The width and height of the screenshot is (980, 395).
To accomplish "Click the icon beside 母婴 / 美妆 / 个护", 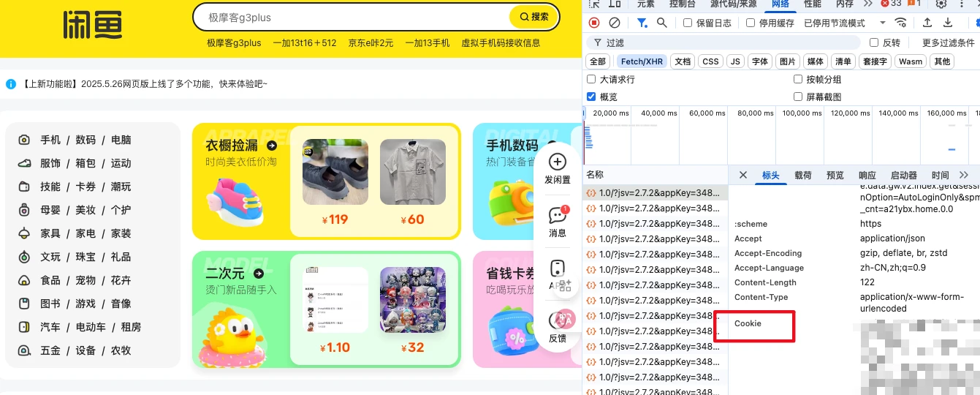I will pyautogui.click(x=24, y=210).
